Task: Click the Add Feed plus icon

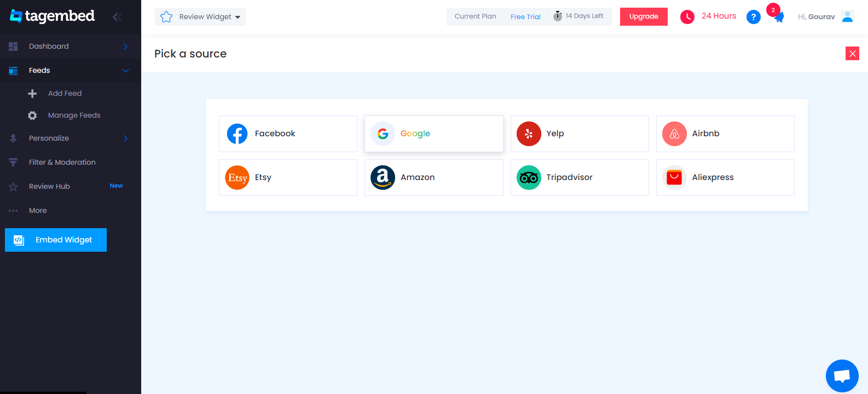Action: [x=32, y=94]
